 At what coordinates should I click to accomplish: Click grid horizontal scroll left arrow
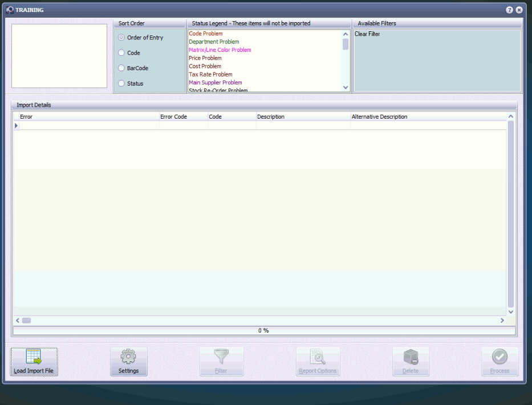tap(18, 320)
